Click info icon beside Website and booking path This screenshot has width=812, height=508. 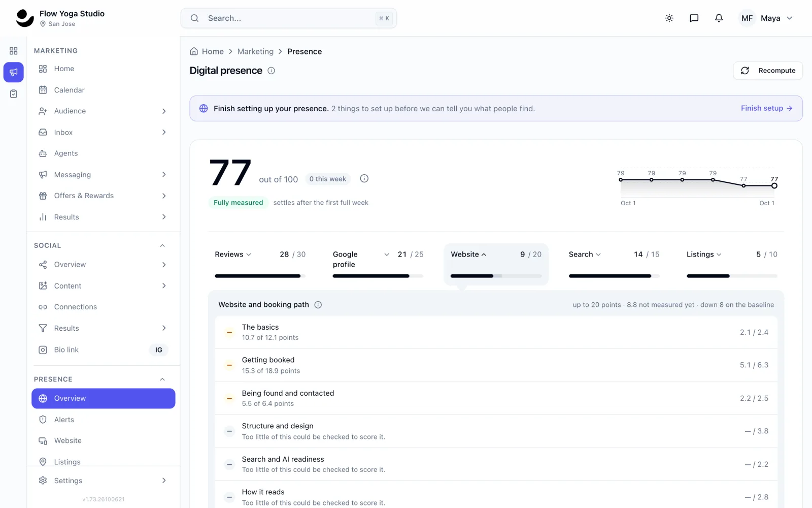[x=318, y=305]
